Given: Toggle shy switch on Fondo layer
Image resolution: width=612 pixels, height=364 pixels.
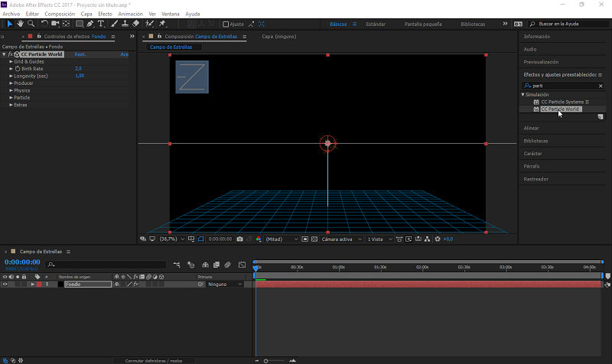Looking at the screenshot, I should tap(116, 284).
